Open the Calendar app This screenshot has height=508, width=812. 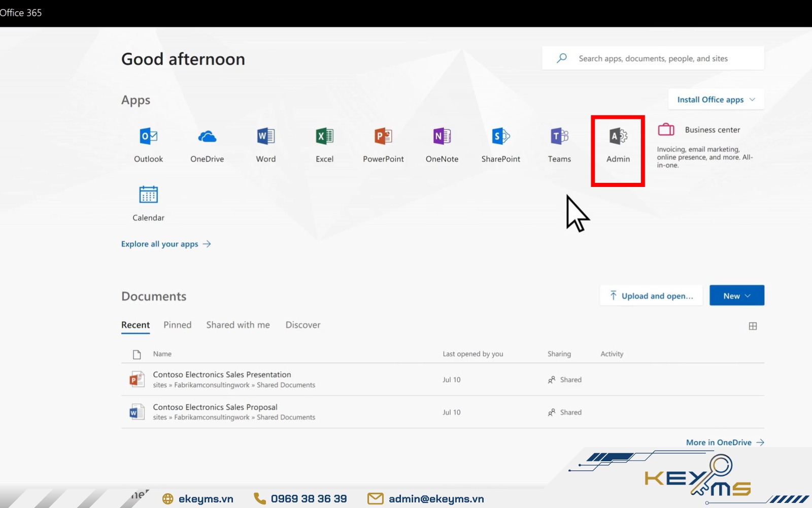coord(148,203)
